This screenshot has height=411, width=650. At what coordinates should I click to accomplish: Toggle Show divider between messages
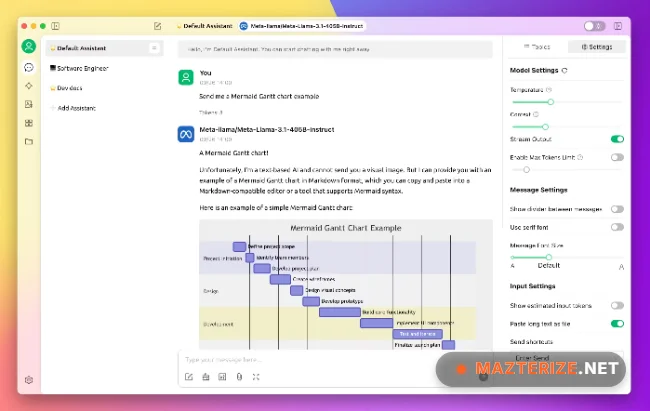617,209
